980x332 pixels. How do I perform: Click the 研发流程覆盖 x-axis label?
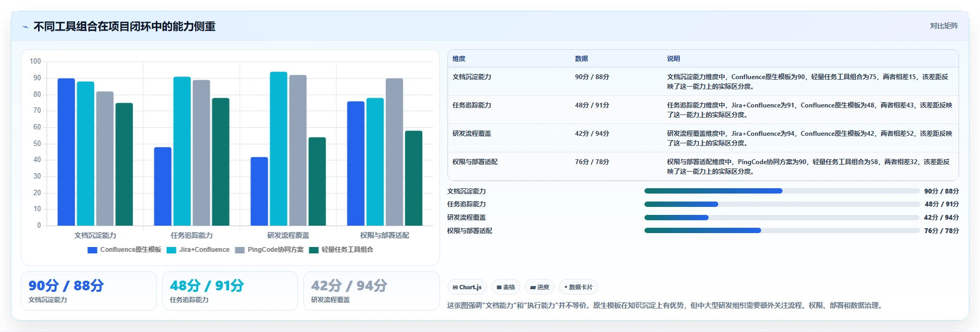[288, 235]
